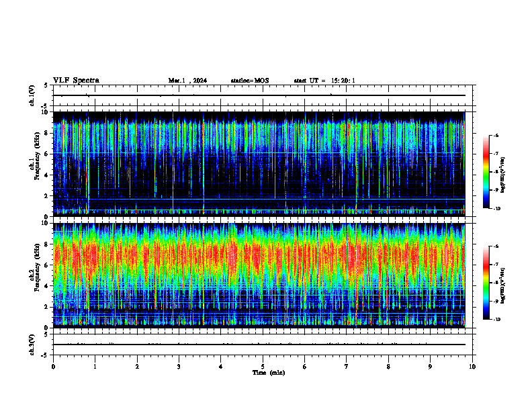Select the "start UT = 15:20: 1" text
This screenshot has width=532, height=411.
pos(324,81)
